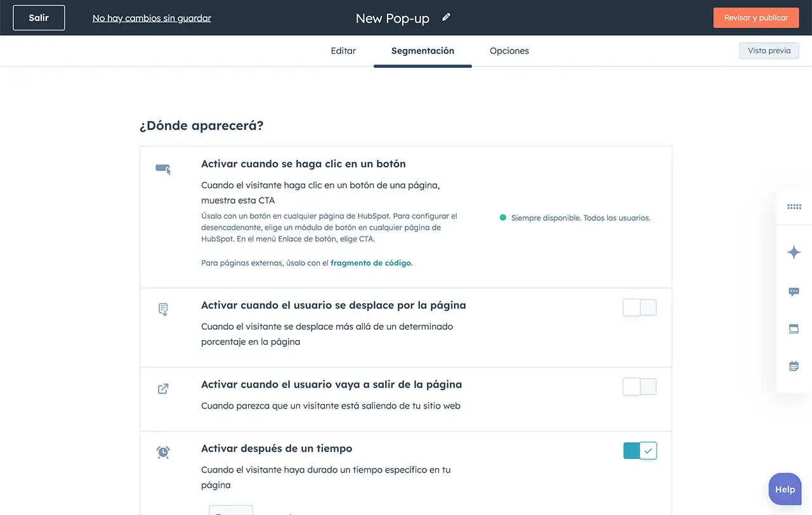The width and height of the screenshot is (812, 515).
Task: Click the alarm clock time-delay icon
Action: (163, 452)
